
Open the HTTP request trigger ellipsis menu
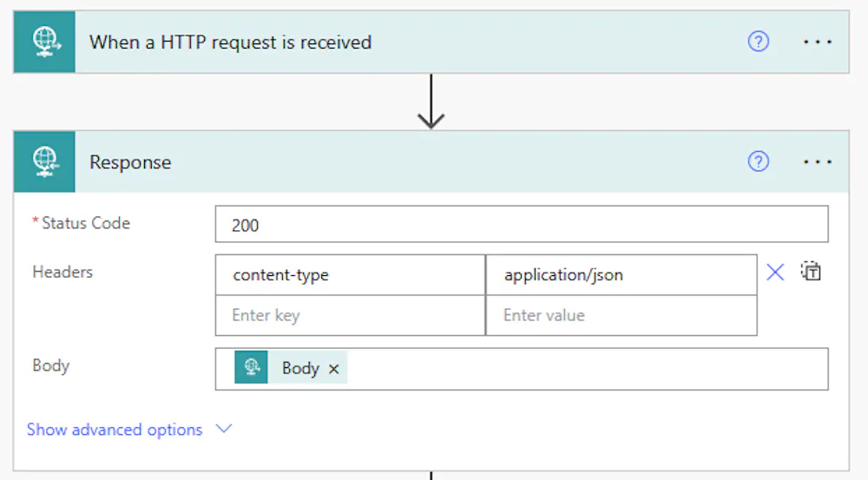coord(818,42)
